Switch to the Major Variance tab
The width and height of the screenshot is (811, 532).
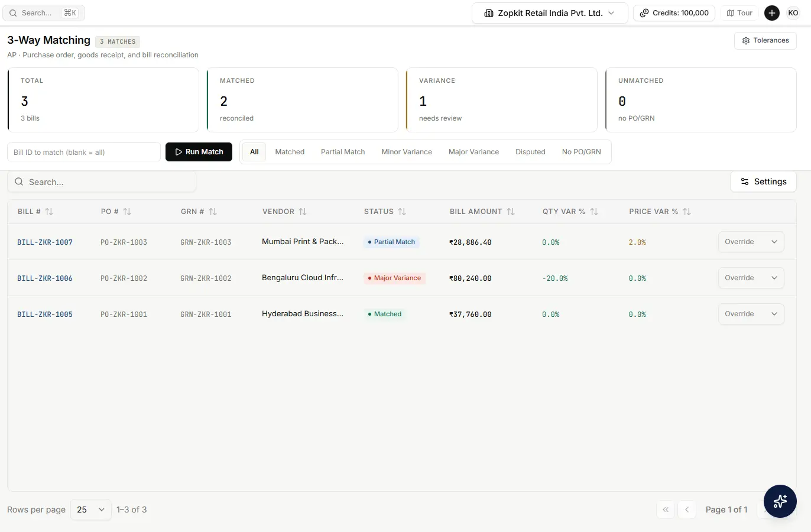point(473,152)
